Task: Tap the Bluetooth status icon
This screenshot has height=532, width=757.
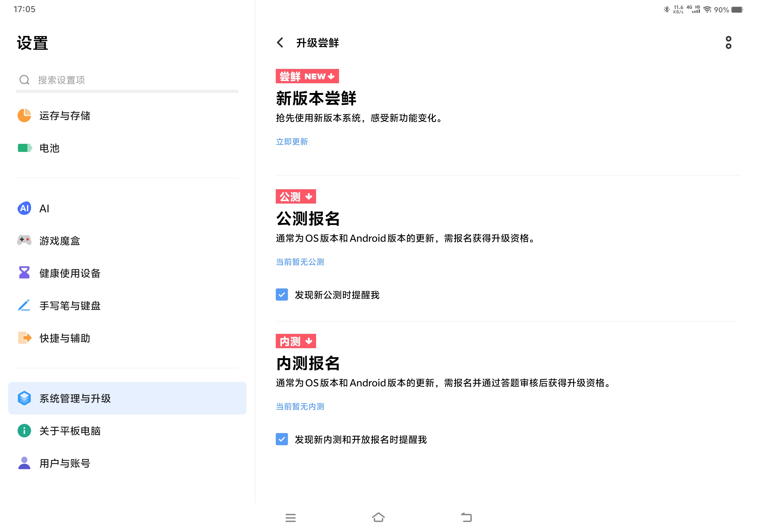Action: (x=667, y=9)
